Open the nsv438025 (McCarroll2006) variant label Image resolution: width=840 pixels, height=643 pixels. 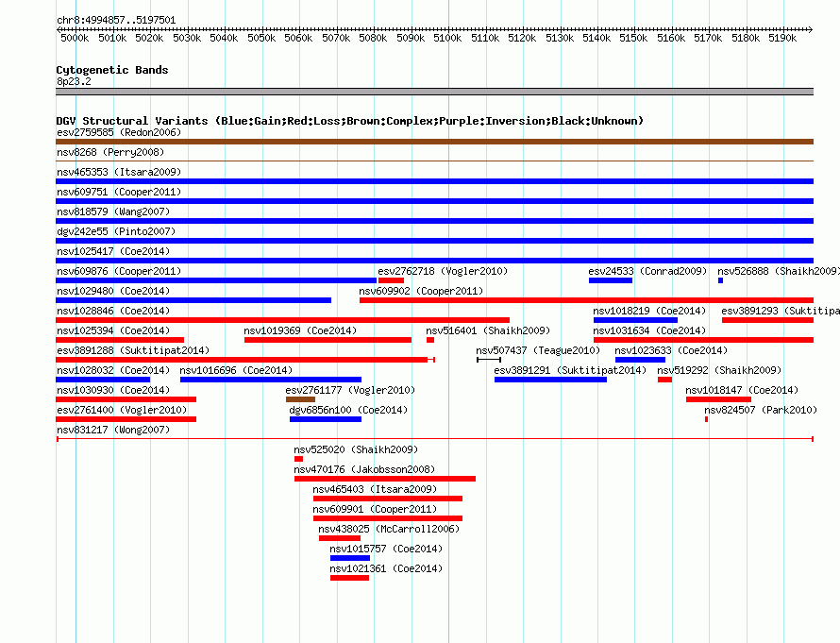pos(389,529)
